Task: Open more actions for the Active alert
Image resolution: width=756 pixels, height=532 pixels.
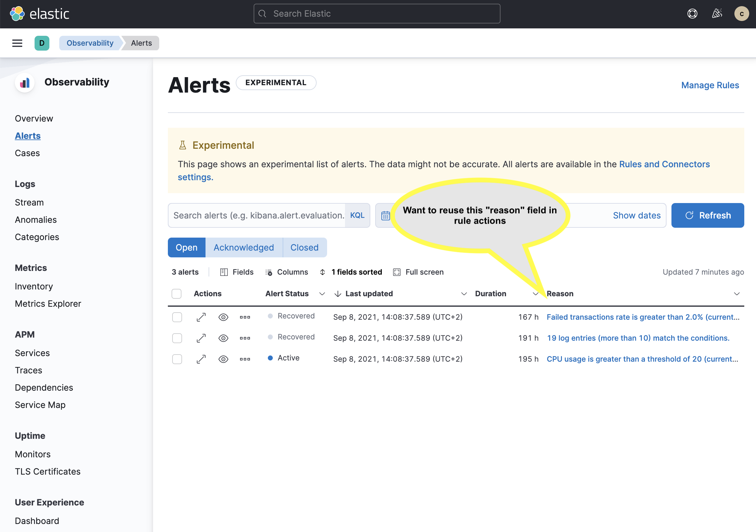Action: coord(245,359)
